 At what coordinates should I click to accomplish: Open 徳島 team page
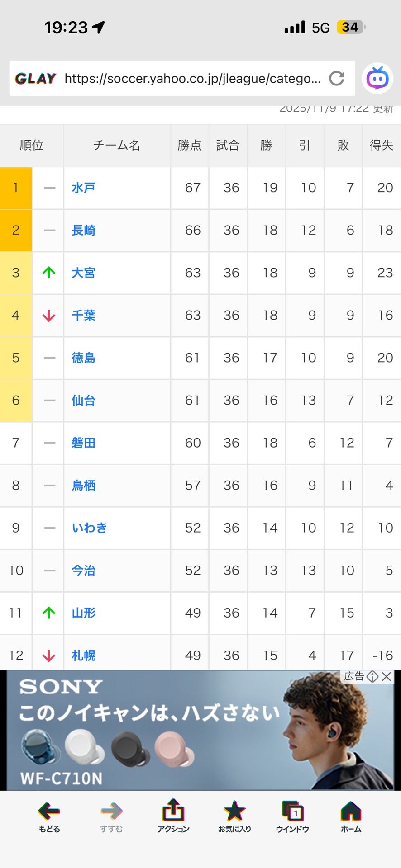[x=83, y=358]
